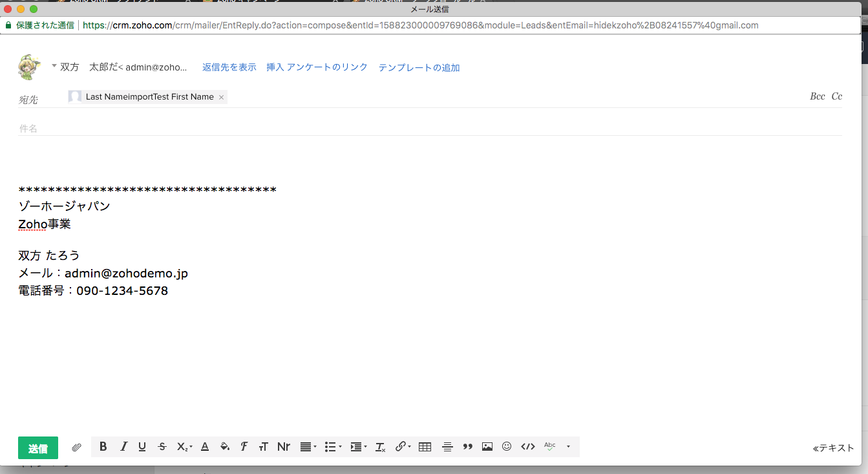
Task: Open sender address dropdown arrow
Action: 54,66
